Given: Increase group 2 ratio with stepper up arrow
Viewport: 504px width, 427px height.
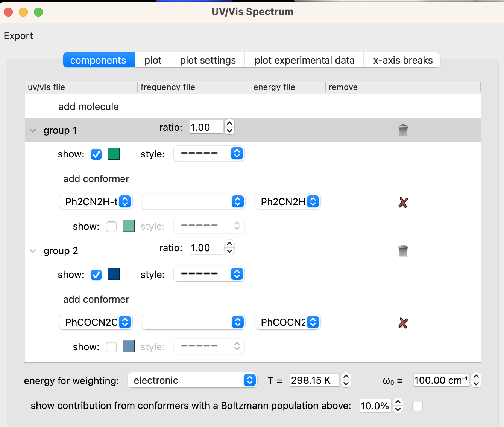Looking at the screenshot, I should click(229, 244).
